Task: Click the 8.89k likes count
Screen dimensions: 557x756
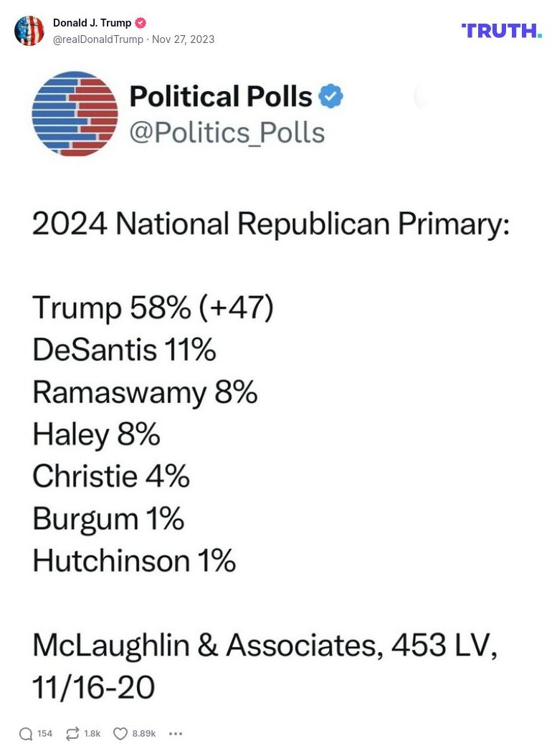Action: 146,734
